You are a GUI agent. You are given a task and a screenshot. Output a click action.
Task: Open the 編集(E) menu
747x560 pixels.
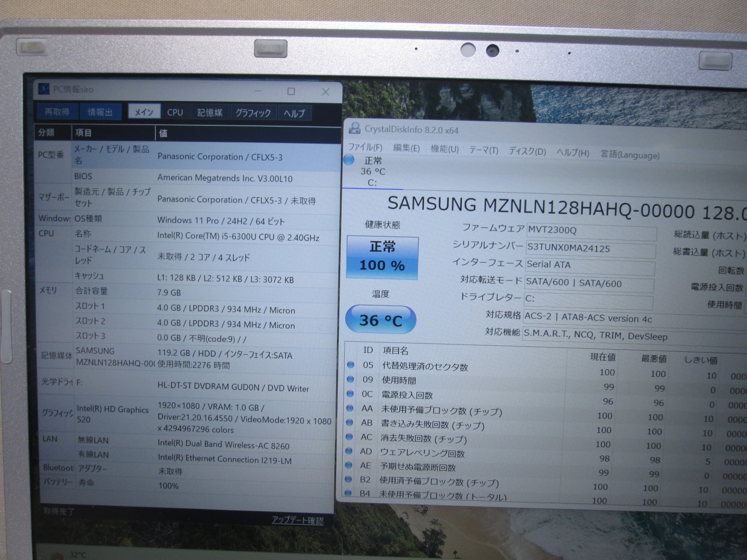click(406, 148)
